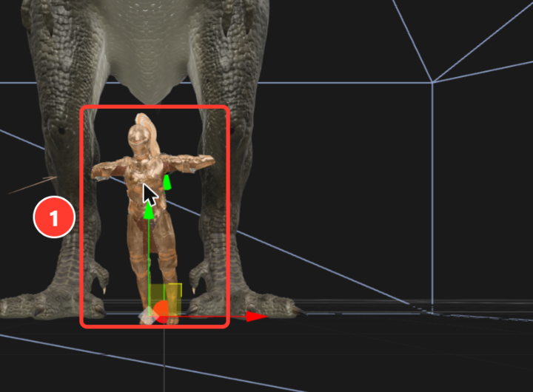
Task: Click the small green cone handle beside the knight's chest
Action: (167, 183)
